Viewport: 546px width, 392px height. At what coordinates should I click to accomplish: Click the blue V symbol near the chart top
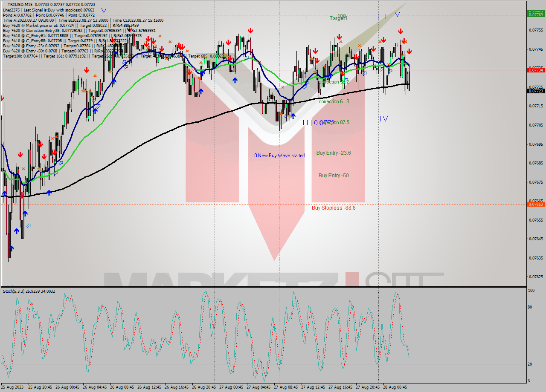point(397,14)
